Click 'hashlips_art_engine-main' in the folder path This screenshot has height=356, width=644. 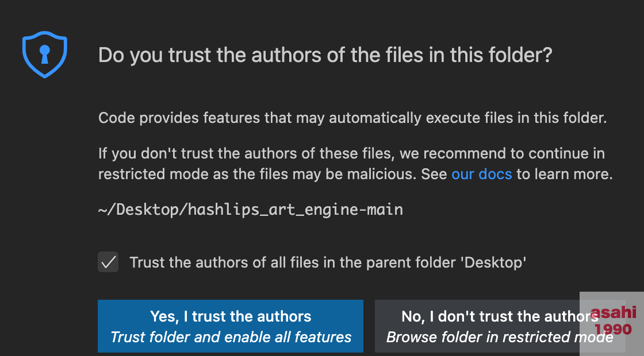point(296,210)
